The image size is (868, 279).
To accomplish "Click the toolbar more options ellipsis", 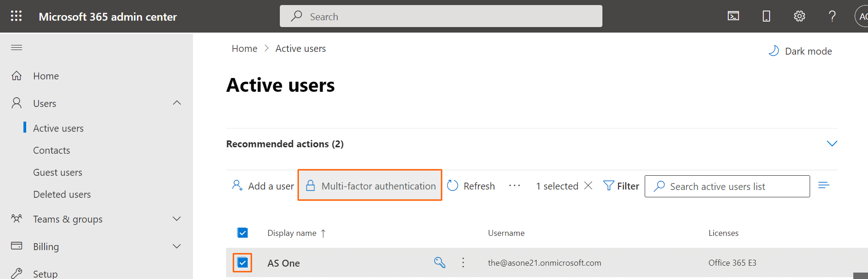I will click(x=515, y=186).
